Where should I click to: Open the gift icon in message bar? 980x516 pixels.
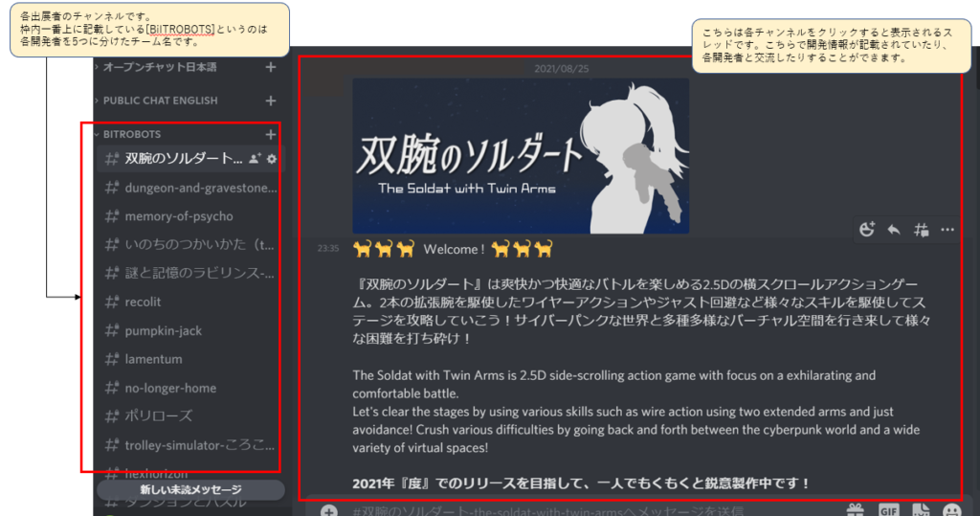[x=855, y=510]
